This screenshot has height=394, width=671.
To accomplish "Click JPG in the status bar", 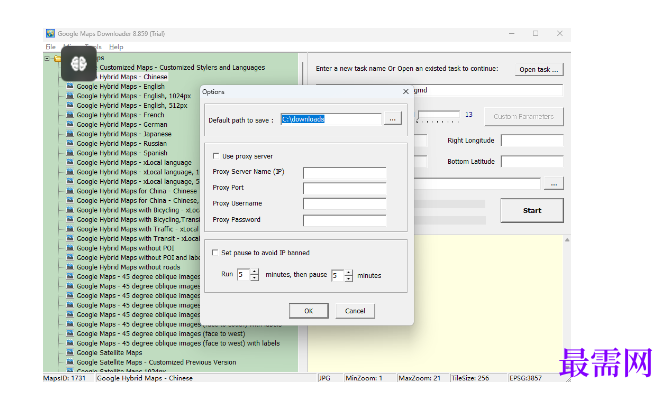I will pyautogui.click(x=324, y=378).
